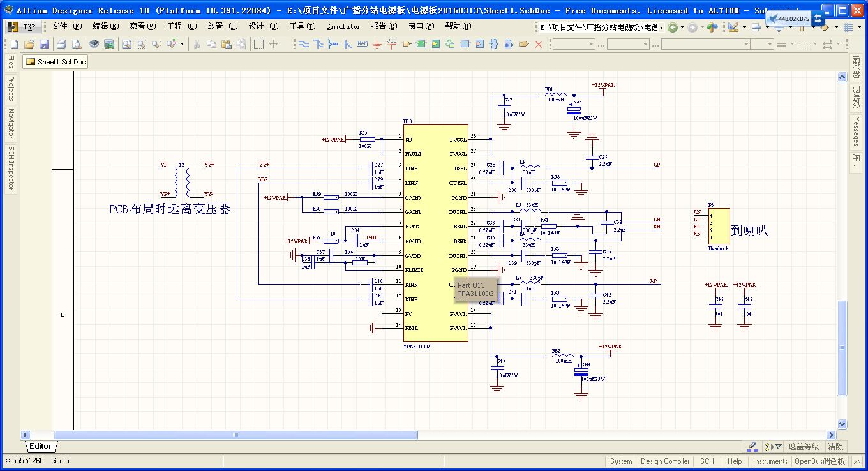868x471 pixels.
Task: Click the 遮盖等级 mask level button
Action: click(x=804, y=447)
